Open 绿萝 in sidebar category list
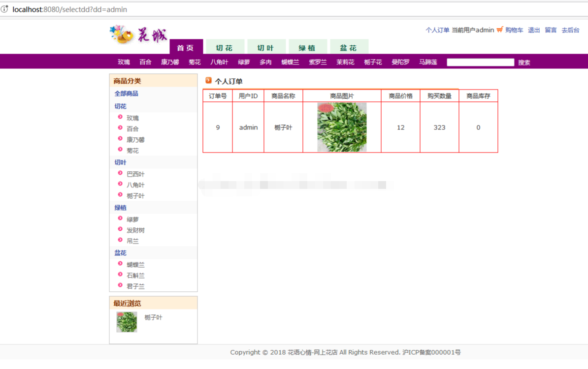Screen dimensions: 588x369 tap(133, 219)
